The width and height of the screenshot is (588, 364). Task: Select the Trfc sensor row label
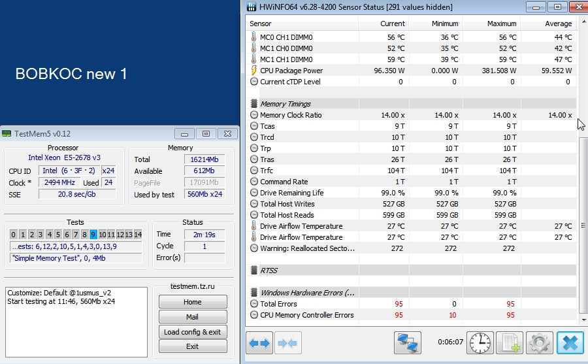tap(267, 171)
